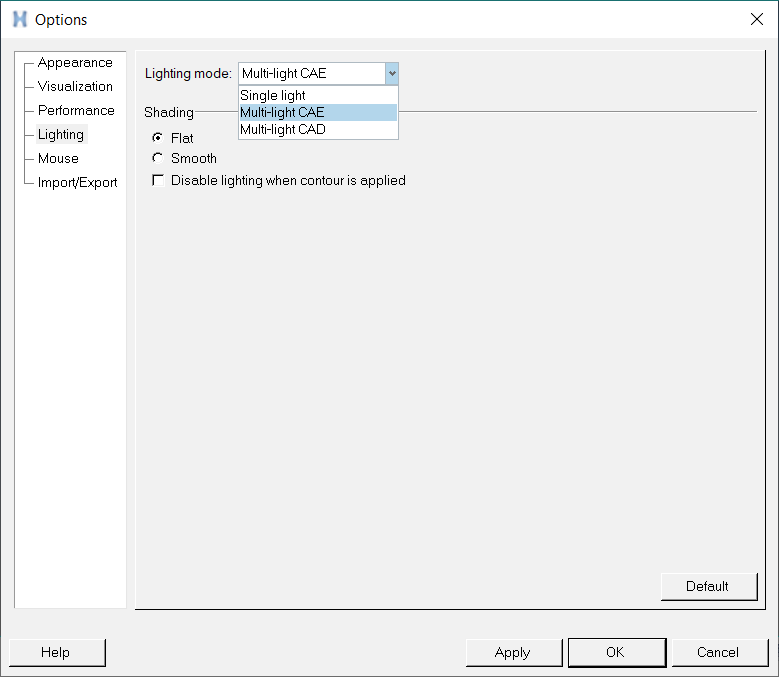Image resolution: width=779 pixels, height=677 pixels.
Task: Open the Appearance options category
Action: pyautogui.click(x=75, y=63)
